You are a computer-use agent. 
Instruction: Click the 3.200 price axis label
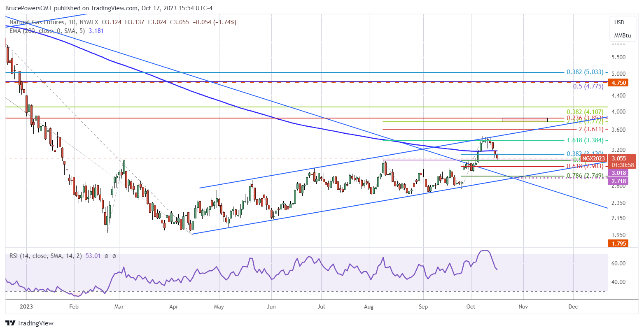619,150
